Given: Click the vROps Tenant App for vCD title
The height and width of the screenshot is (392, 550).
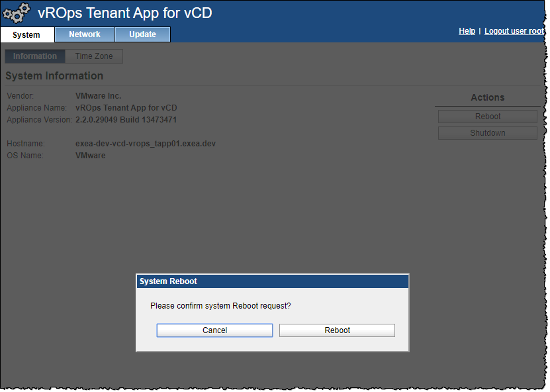Looking at the screenshot, I should [x=125, y=13].
